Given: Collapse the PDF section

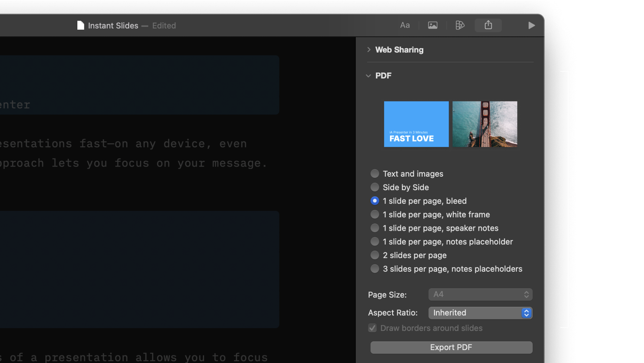Looking at the screenshot, I should tap(369, 76).
